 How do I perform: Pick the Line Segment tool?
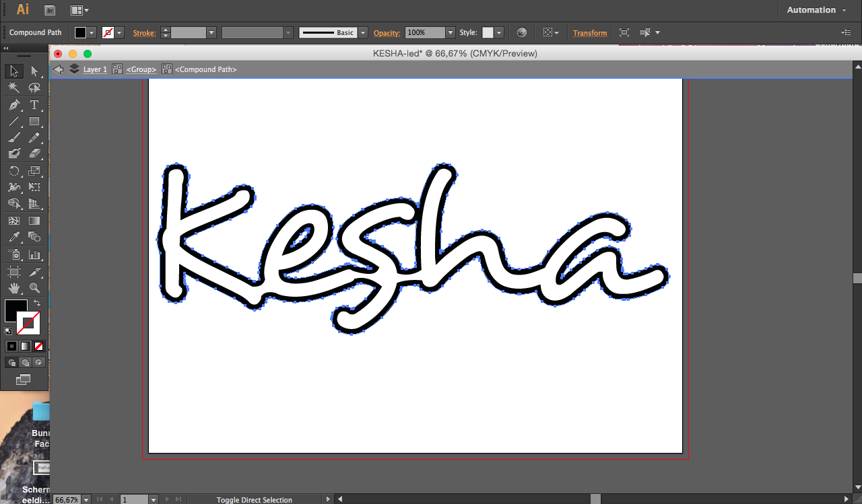tap(13, 121)
